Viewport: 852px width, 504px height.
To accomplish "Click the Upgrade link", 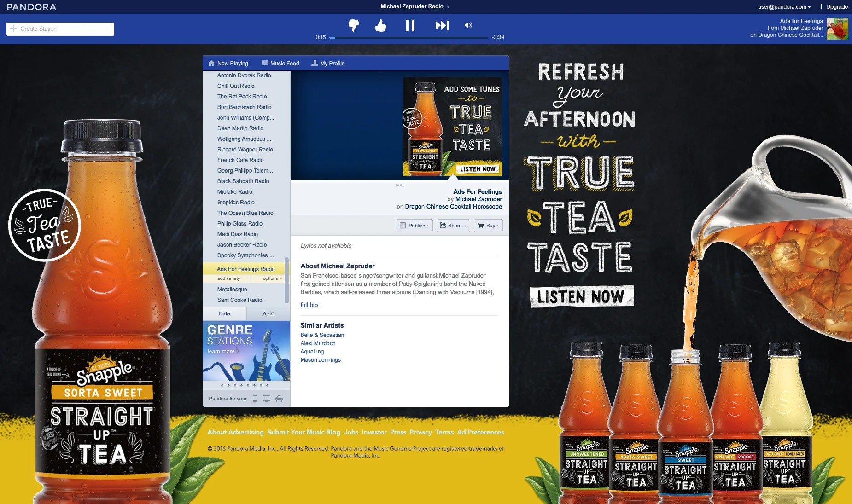I will point(837,7).
